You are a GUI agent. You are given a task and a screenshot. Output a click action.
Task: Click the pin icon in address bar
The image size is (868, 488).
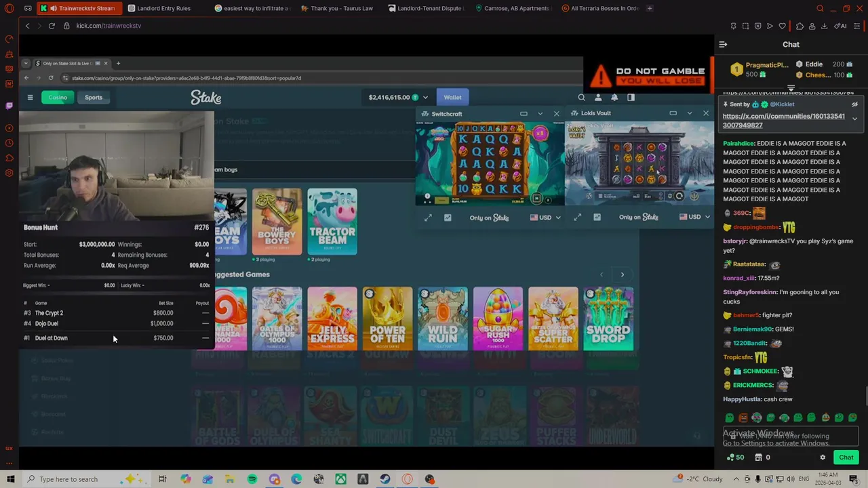(x=733, y=26)
